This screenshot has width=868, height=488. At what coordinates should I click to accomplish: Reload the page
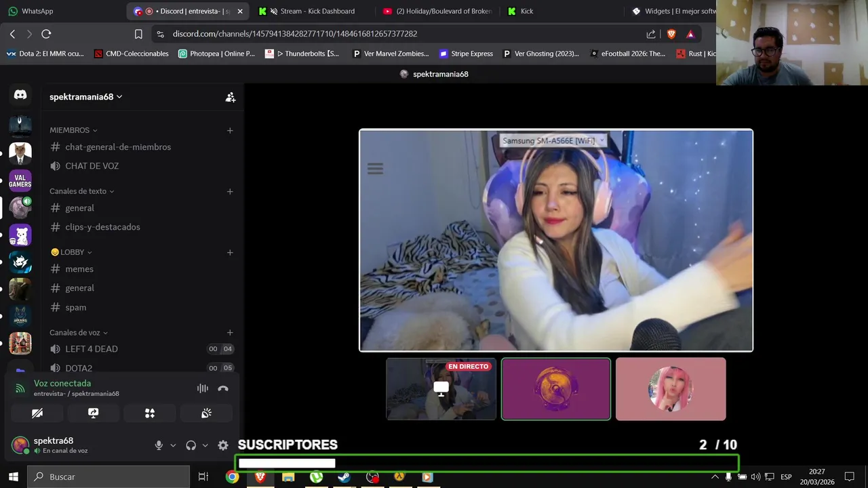(x=46, y=34)
